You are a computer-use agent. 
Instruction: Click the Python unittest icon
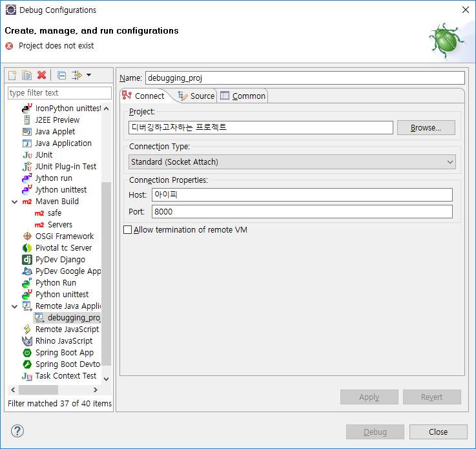[27, 295]
